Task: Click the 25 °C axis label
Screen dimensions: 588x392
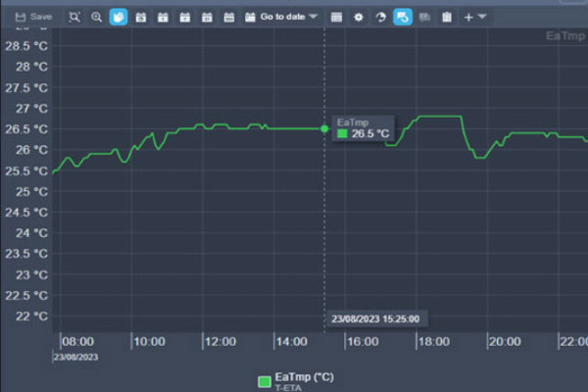Action: (x=31, y=192)
